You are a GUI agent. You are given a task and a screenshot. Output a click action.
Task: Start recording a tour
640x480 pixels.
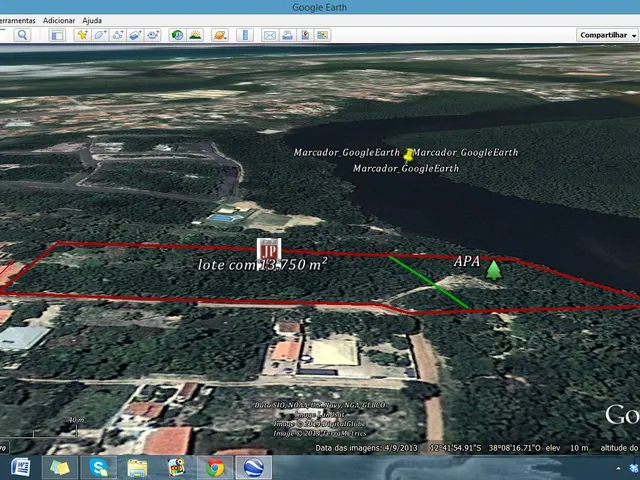point(153,35)
